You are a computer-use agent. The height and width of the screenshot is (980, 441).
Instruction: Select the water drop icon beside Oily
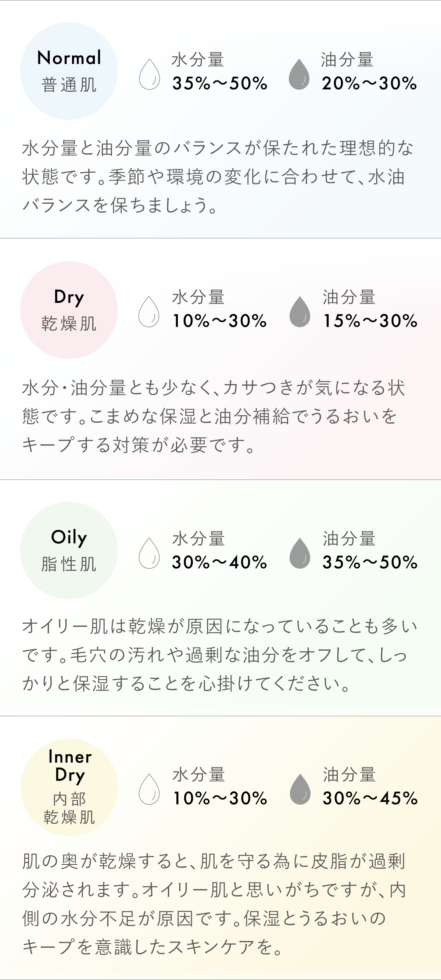click(149, 553)
